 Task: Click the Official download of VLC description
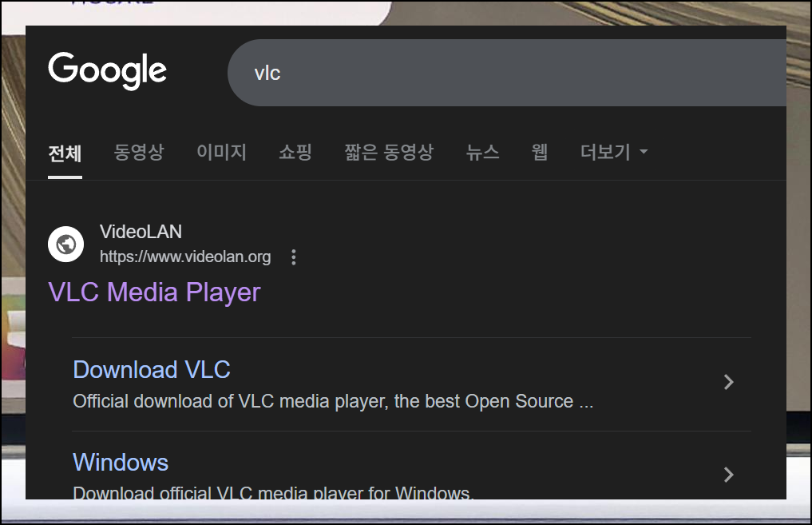(x=333, y=401)
